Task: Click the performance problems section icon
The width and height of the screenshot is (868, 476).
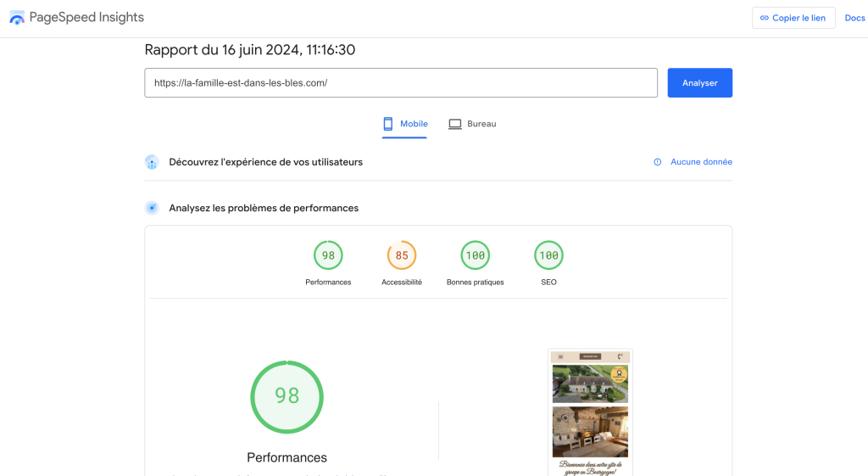Action: [152, 208]
